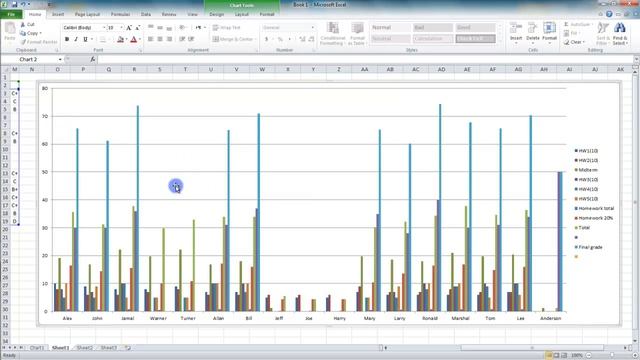Select column header R
The width and height of the screenshot is (640, 360).
pyautogui.click(x=134, y=69)
